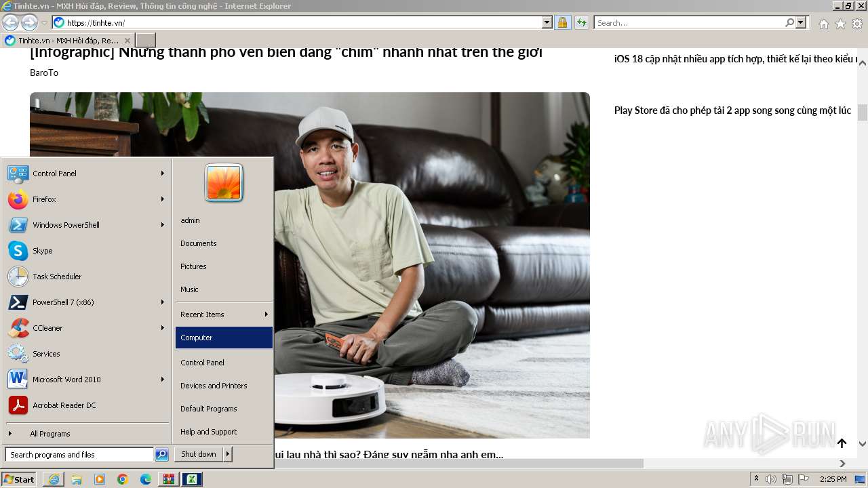868x488 pixels.
Task: Expand PowerShell 7 (x86) jump list arrow
Action: 162,302
